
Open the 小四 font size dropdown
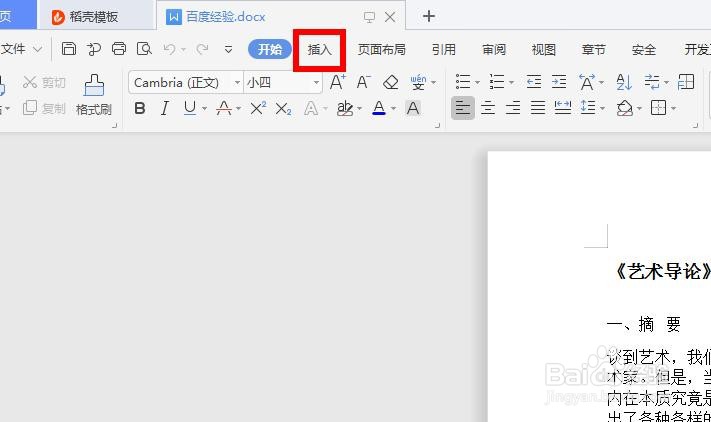[x=317, y=82]
